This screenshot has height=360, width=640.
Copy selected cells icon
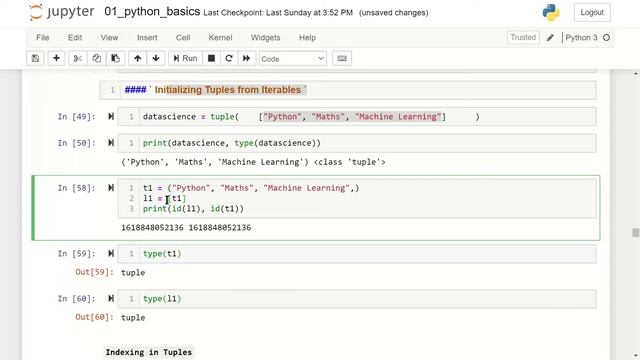tap(96, 58)
